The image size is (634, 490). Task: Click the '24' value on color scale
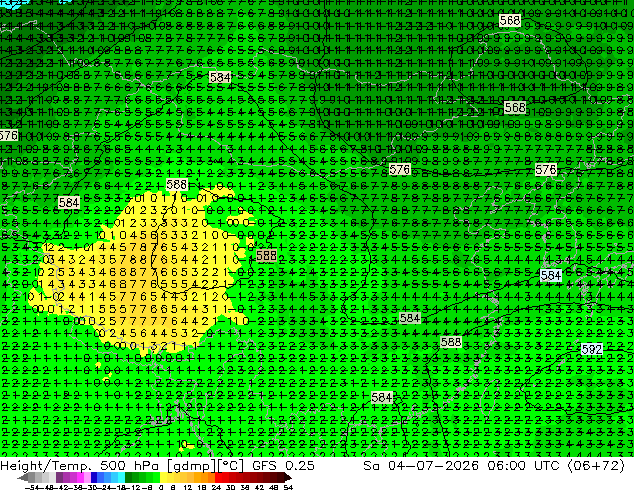coord(216,487)
